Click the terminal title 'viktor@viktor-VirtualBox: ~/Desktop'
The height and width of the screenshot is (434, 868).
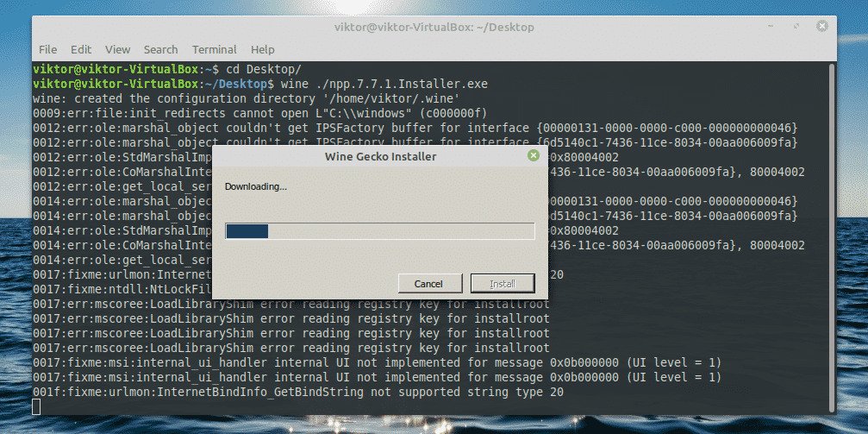434,27
